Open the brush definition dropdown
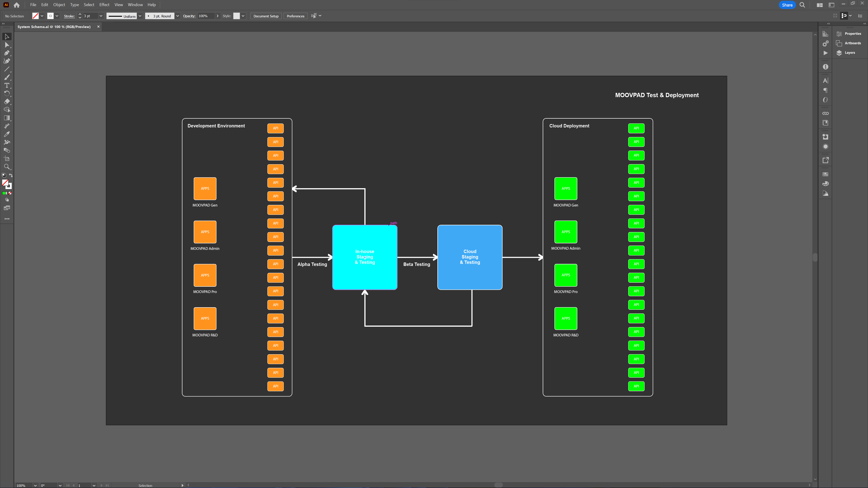Image resolution: width=868 pixels, height=488 pixels. point(177,16)
